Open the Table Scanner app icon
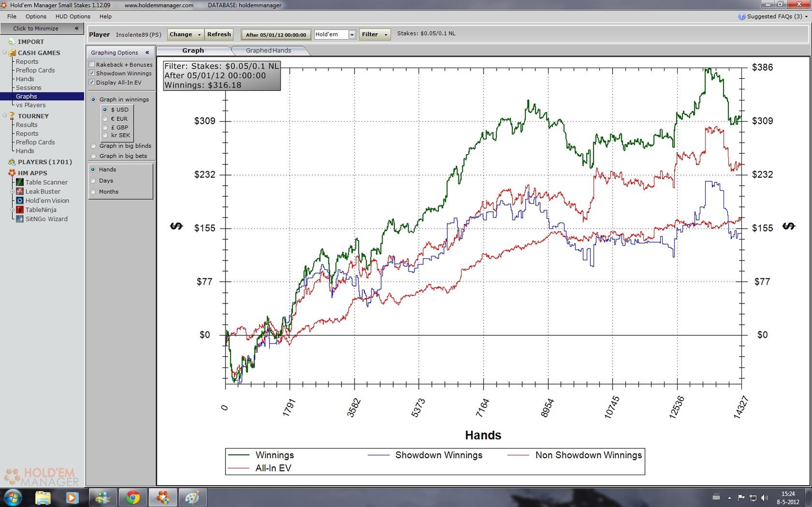 coord(20,182)
